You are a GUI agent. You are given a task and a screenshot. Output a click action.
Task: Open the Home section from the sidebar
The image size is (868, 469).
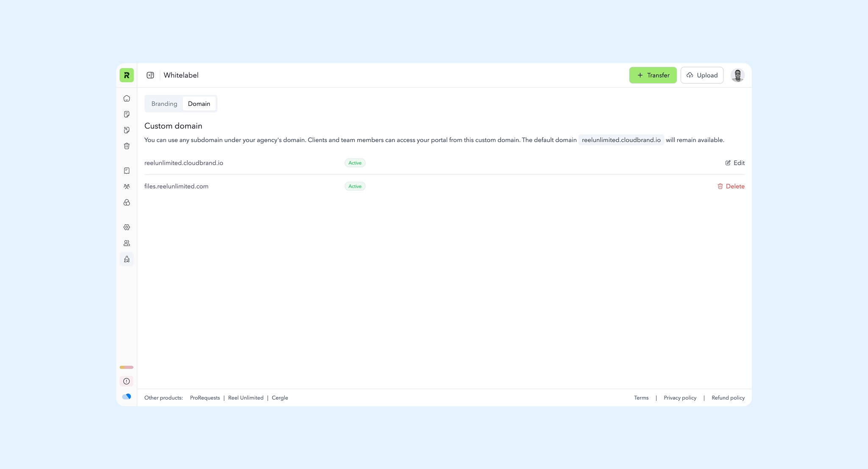coord(126,98)
